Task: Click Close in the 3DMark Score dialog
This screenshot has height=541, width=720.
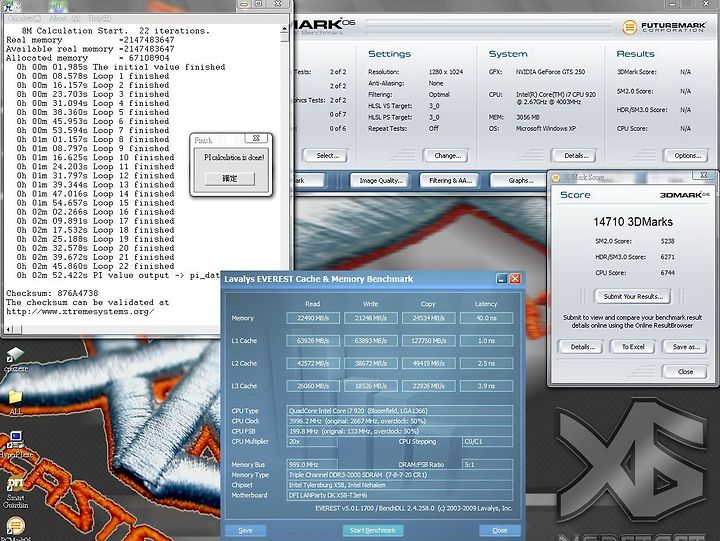Action: tap(685, 372)
